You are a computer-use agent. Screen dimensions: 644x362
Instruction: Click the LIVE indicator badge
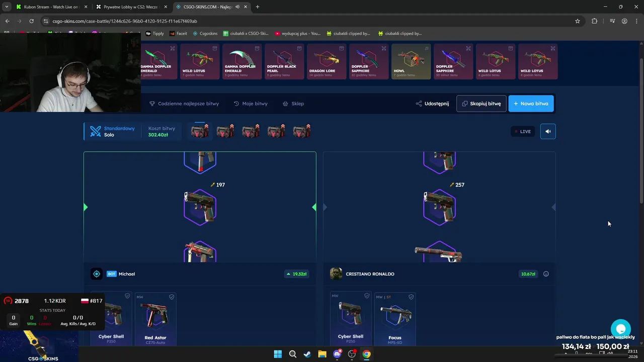[x=523, y=131]
